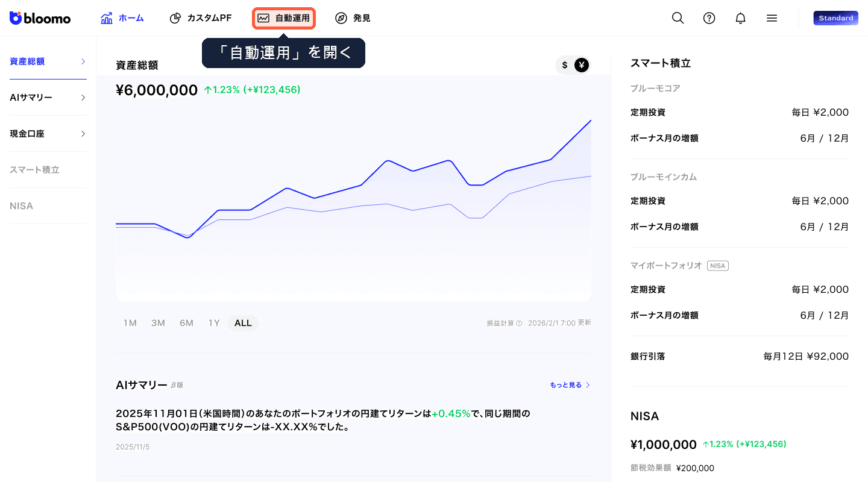Click the pie chart icon of カスタムPF
Image resolution: width=868 pixels, height=482 pixels.
click(x=175, y=18)
